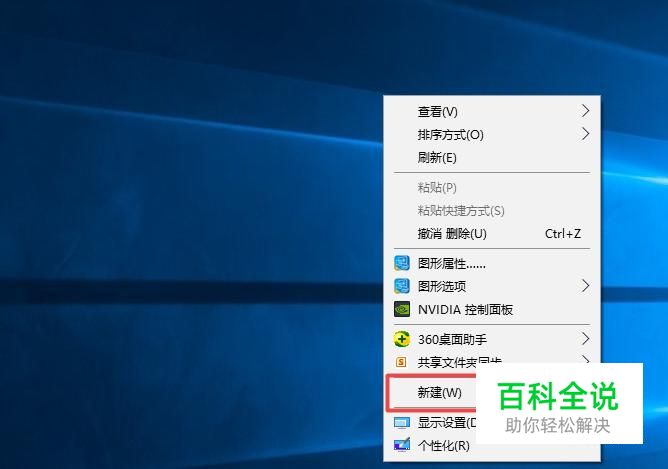Choose 刷新(E) to refresh desktop

[x=492, y=158]
